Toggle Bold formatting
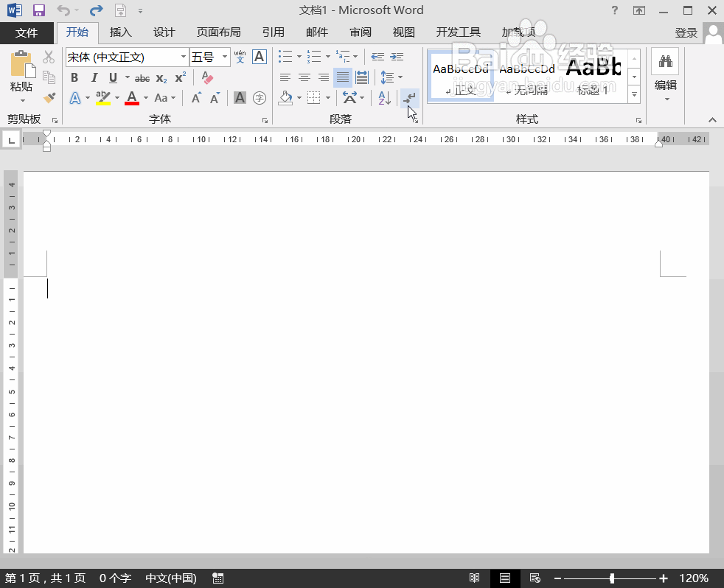This screenshot has width=724, height=588. [74, 78]
